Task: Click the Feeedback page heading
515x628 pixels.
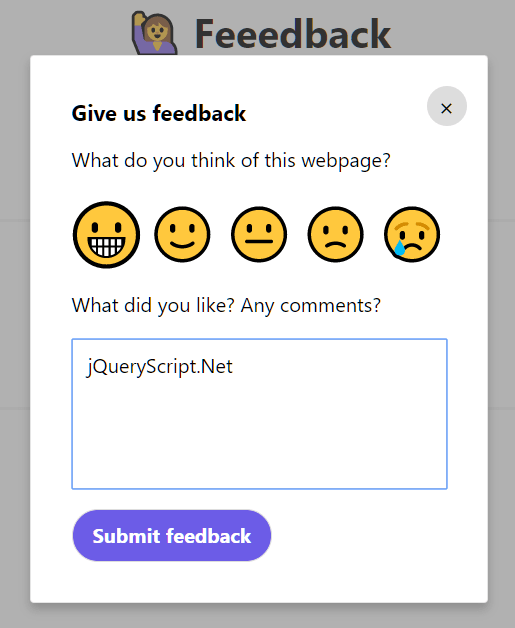Action: coord(293,34)
